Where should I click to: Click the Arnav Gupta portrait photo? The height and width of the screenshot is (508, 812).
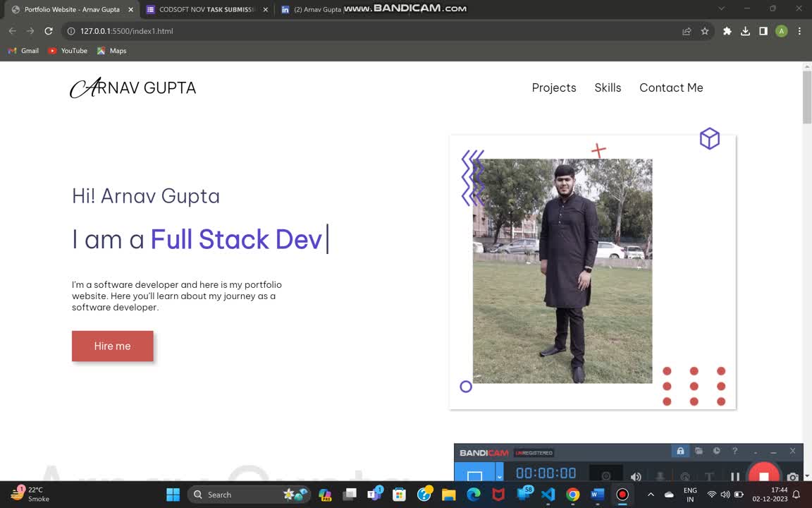pyautogui.click(x=562, y=271)
